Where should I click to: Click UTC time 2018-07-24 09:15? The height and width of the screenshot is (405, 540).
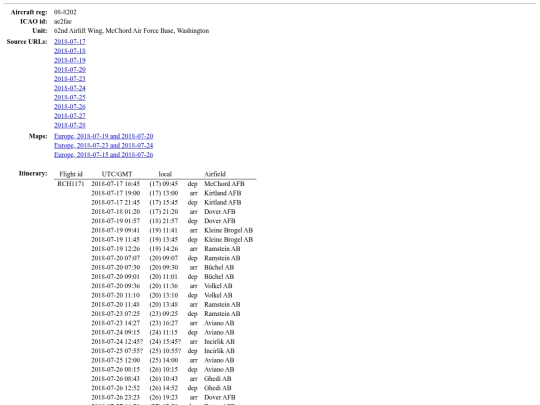115,333
